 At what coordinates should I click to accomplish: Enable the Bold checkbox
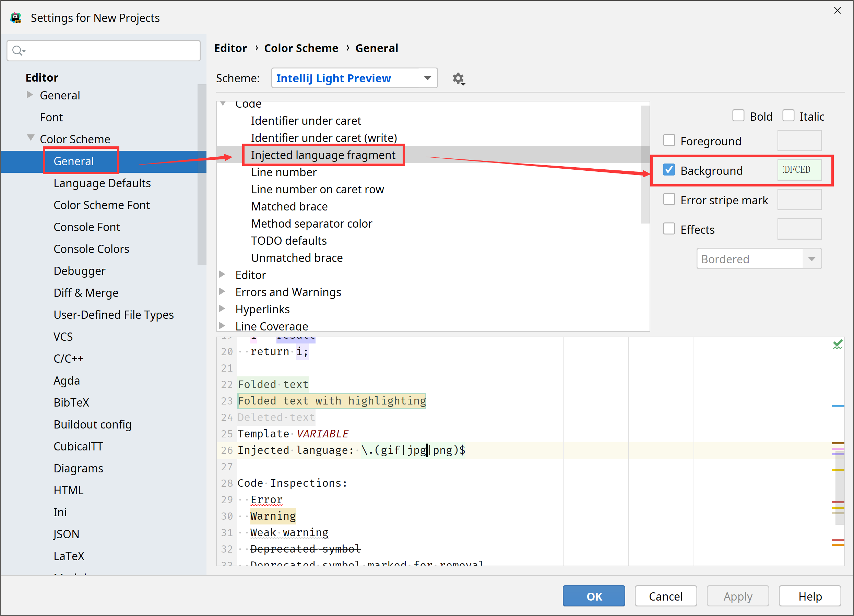point(738,116)
